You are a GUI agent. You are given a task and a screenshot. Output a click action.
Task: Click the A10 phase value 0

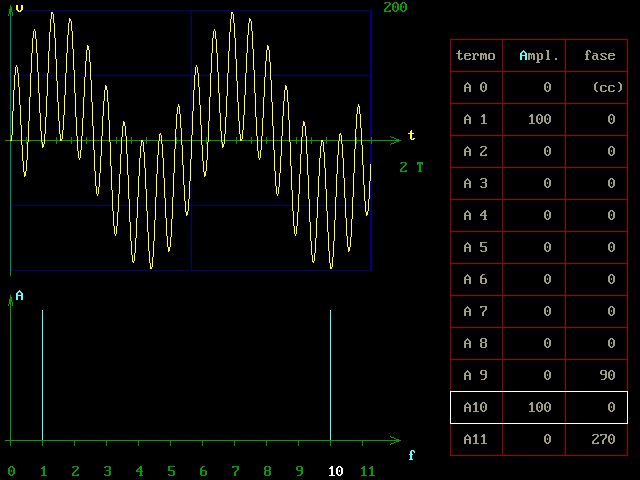pos(611,407)
